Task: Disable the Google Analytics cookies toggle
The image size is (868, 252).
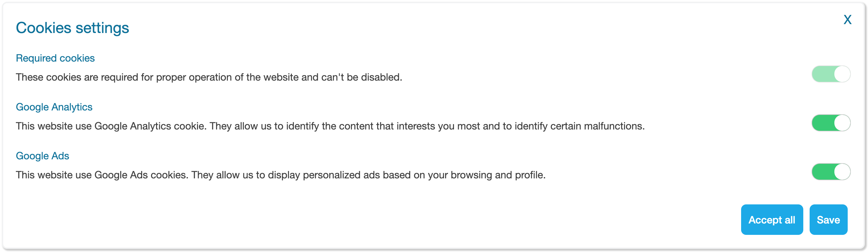Action: coord(831,123)
